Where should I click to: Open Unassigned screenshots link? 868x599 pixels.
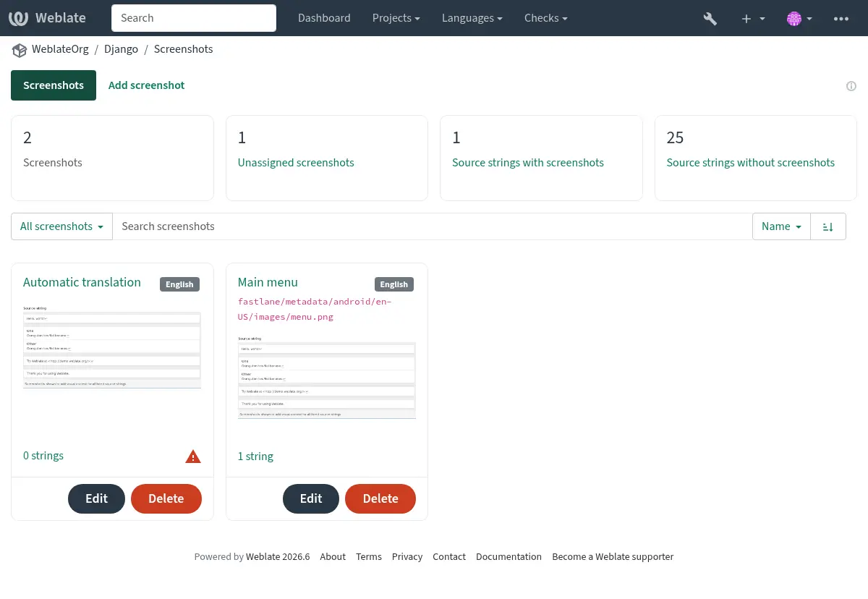296,163
